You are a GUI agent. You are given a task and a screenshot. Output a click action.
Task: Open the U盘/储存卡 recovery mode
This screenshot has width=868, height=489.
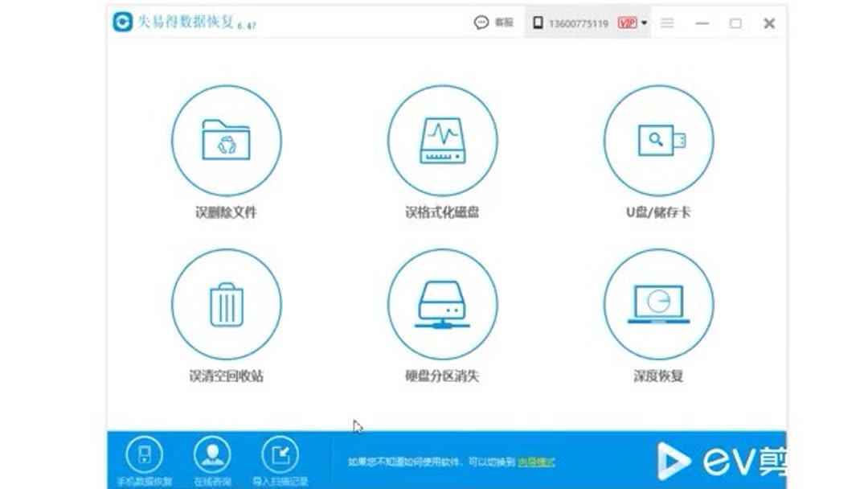tap(658, 141)
